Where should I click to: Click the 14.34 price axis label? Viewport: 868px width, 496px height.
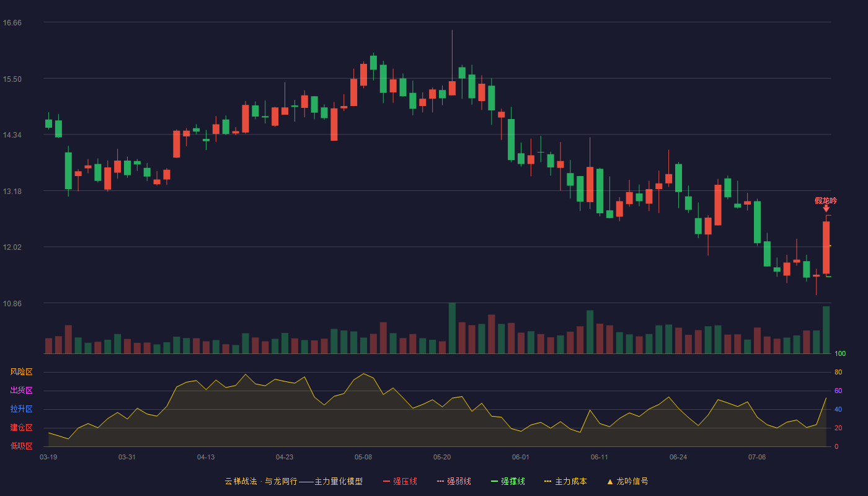pyautogui.click(x=12, y=135)
